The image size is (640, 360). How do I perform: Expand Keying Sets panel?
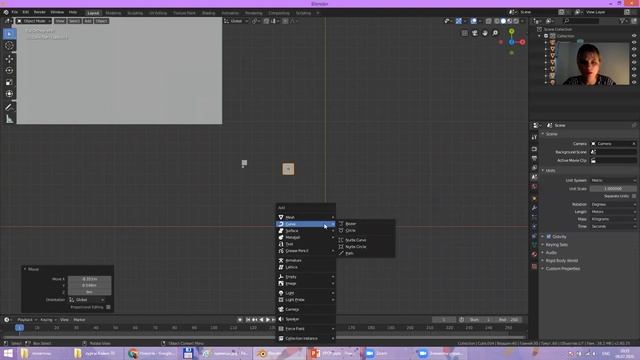(556, 245)
